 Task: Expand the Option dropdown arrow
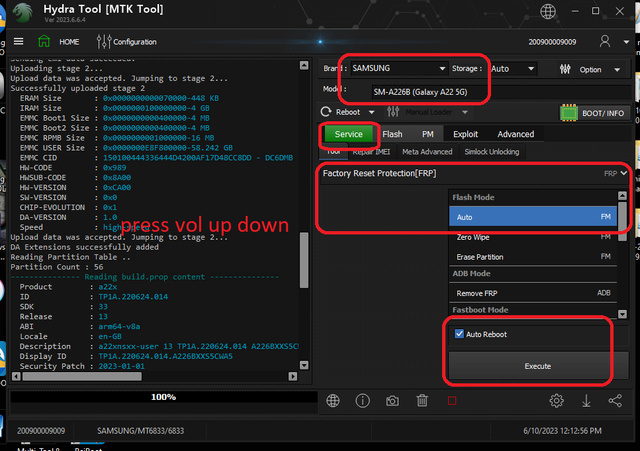(x=617, y=70)
